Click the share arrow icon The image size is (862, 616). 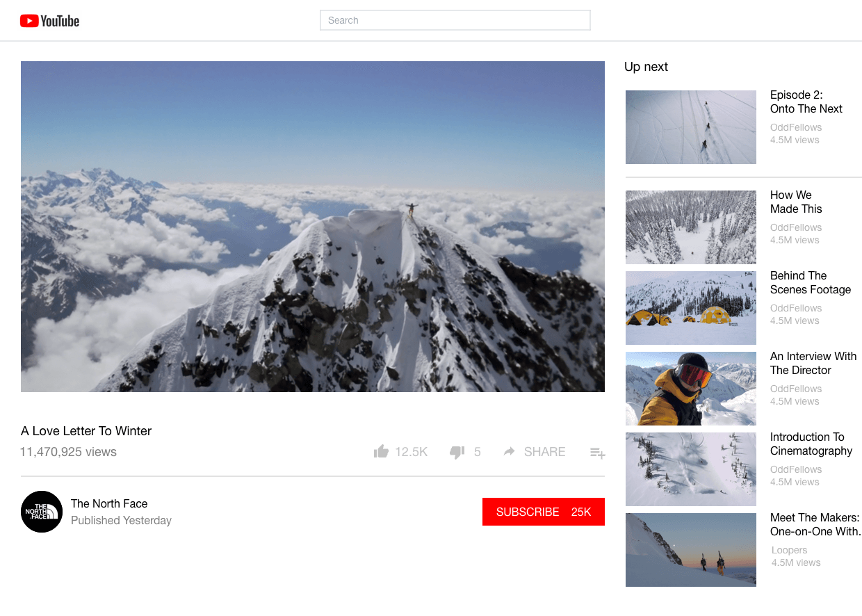pyautogui.click(x=509, y=452)
